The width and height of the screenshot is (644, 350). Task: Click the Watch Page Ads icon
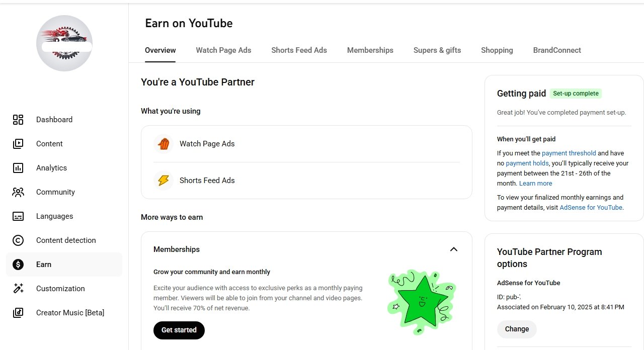pyautogui.click(x=164, y=144)
